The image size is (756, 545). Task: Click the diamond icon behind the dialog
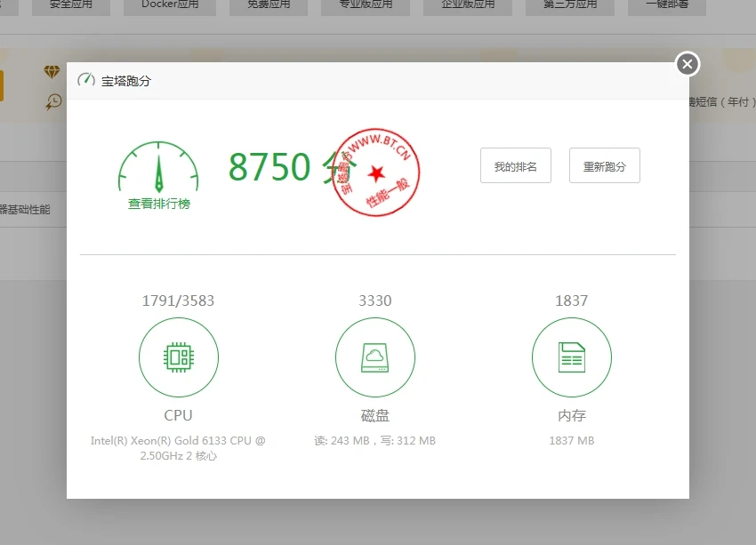tap(52, 72)
